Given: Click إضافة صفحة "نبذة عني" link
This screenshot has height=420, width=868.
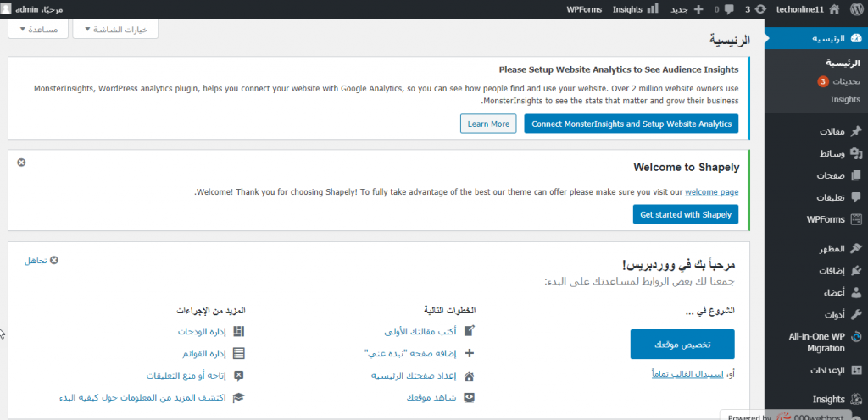Looking at the screenshot, I should 411,354.
